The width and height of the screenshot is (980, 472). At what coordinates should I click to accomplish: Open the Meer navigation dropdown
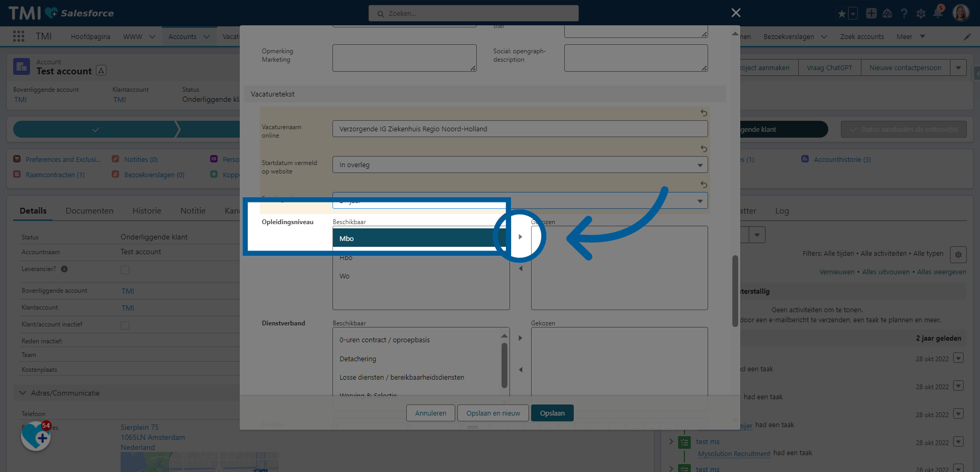(911, 37)
